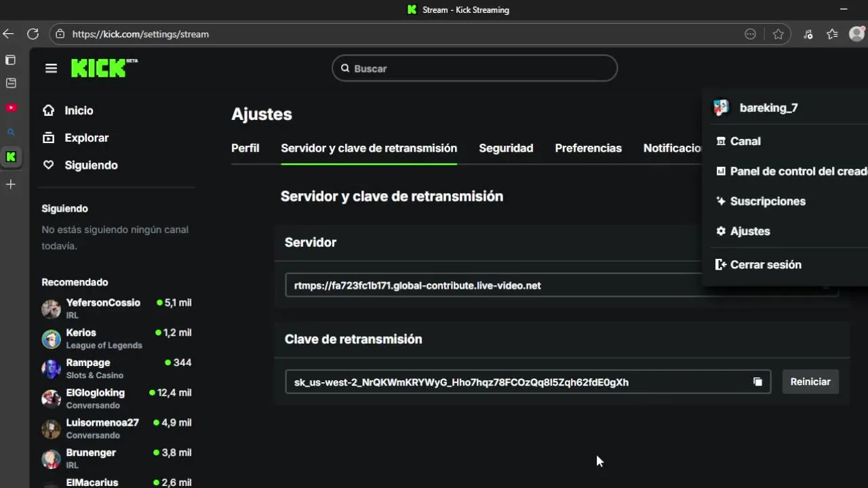The width and height of the screenshot is (868, 488).
Task: Open the browser extensions icon
Action: (x=808, y=34)
